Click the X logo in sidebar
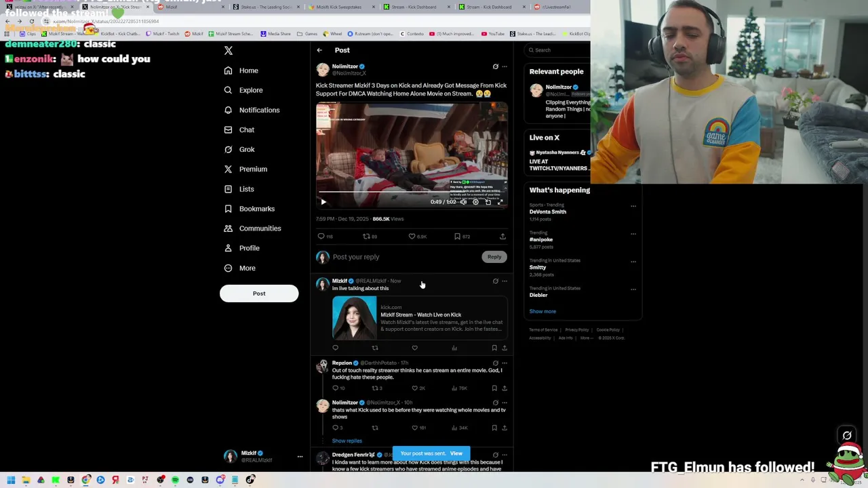868x488 pixels. tap(229, 51)
